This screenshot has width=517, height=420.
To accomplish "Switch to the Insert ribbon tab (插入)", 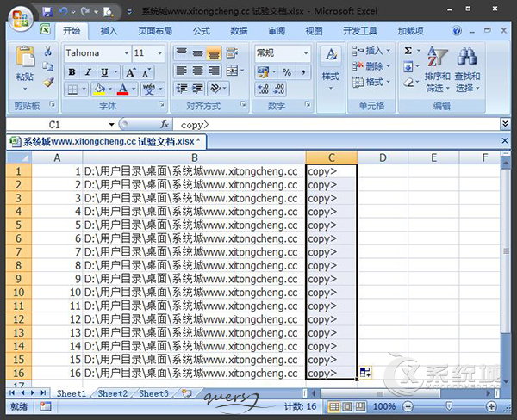I will pos(109,31).
